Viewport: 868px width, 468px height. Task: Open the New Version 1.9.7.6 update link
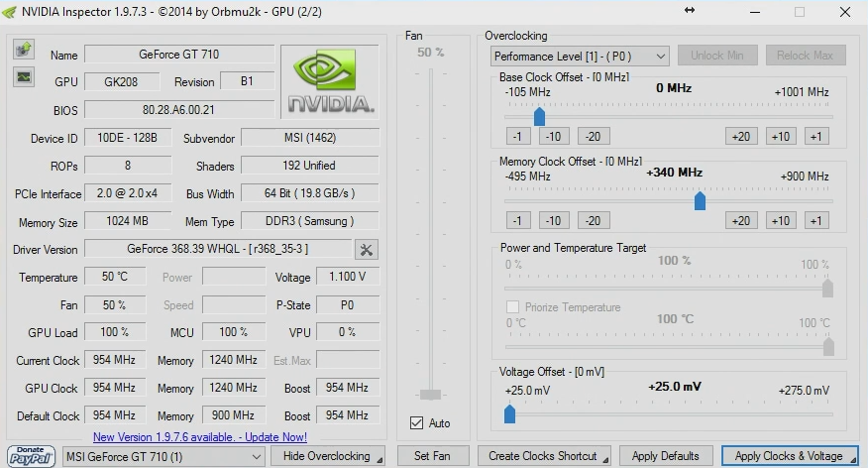pyautogui.click(x=200, y=437)
